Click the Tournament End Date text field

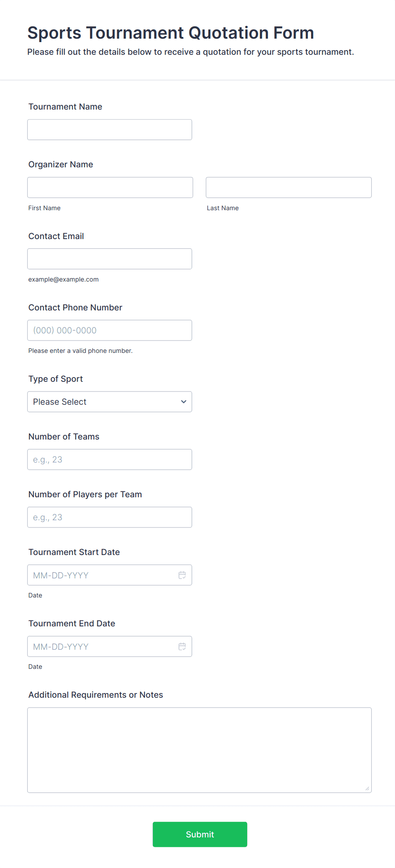pos(102,646)
